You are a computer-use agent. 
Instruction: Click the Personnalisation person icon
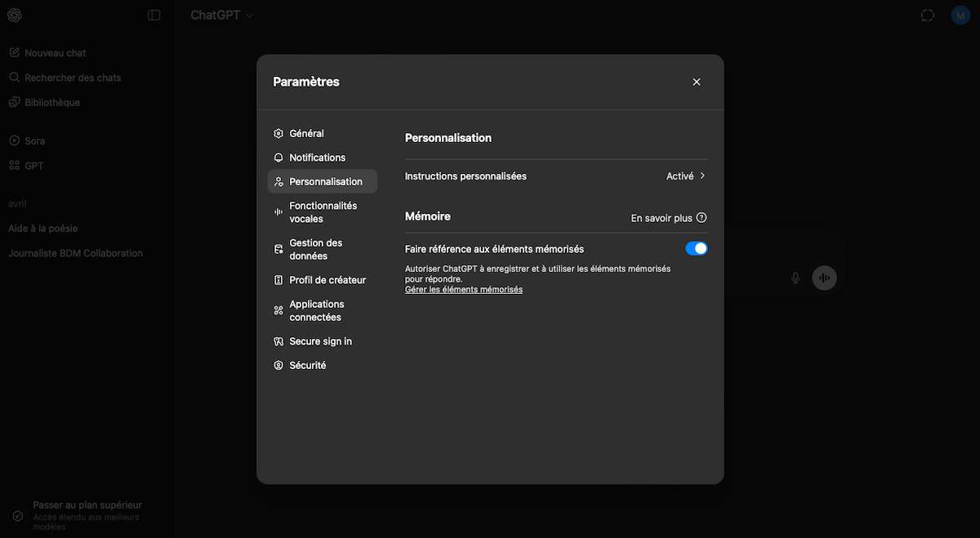pyautogui.click(x=278, y=181)
